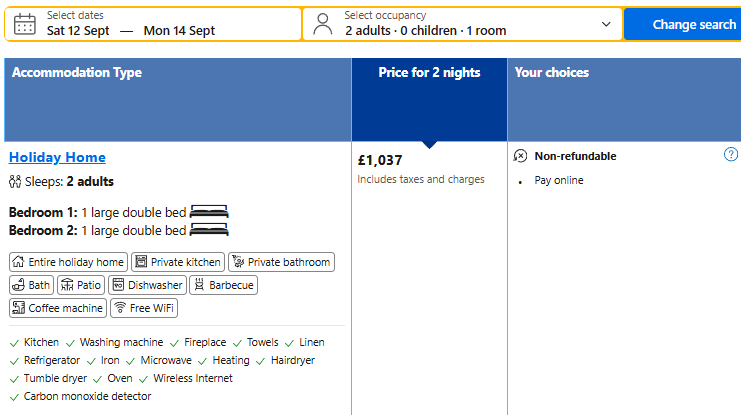This screenshot has height=415, width=741.
Task: Click the Coffee machine icon badge
Action: click(58, 308)
